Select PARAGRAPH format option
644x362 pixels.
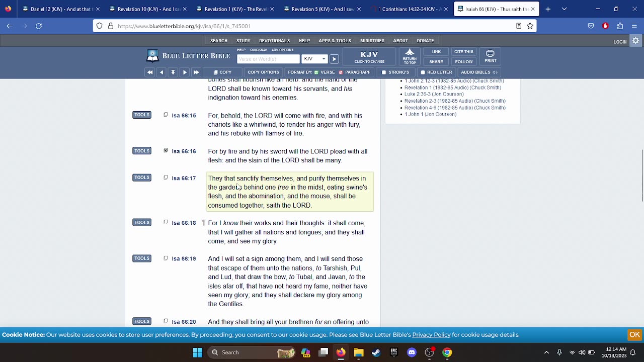coord(355,72)
